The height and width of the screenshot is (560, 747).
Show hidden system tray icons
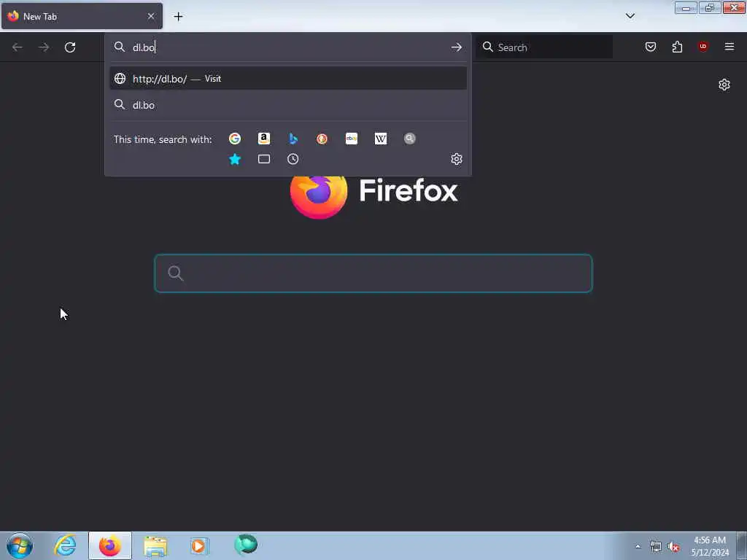click(638, 546)
